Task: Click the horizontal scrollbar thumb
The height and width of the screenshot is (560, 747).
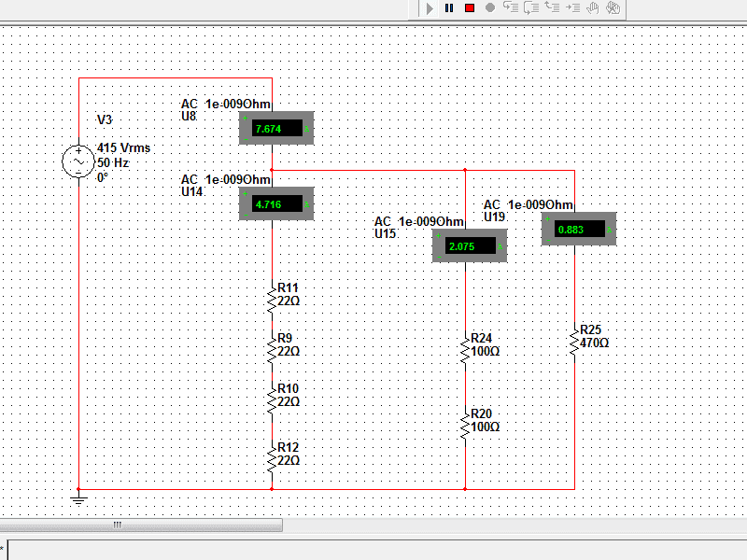Action: tap(118, 525)
